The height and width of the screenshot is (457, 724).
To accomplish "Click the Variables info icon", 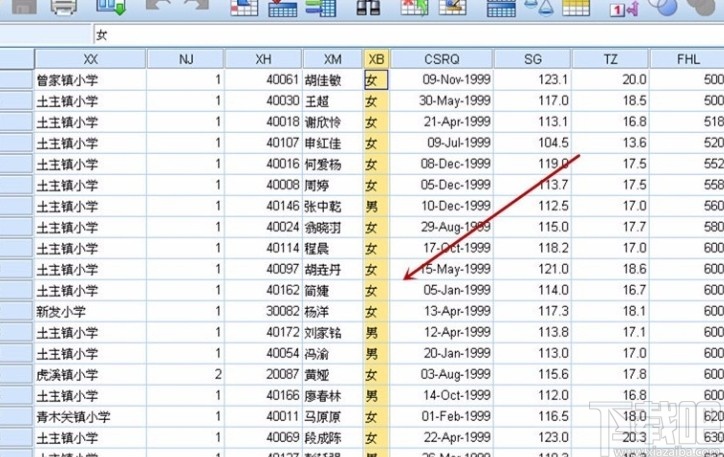I will pos(321,7).
